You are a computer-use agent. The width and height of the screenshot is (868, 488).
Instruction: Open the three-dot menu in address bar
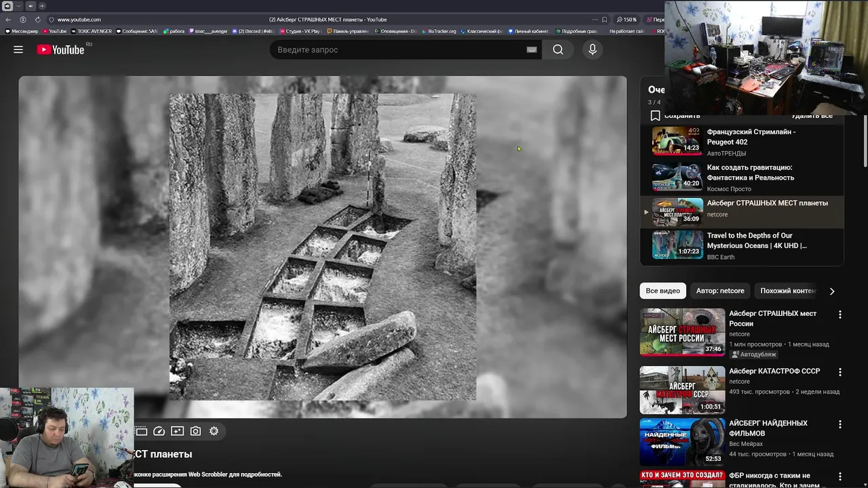click(595, 20)
